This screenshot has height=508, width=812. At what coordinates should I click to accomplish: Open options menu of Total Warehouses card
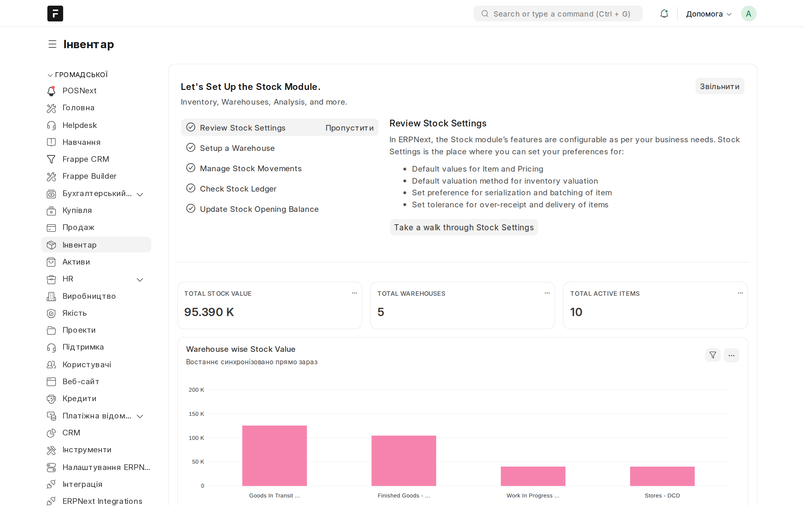(547, 293)
